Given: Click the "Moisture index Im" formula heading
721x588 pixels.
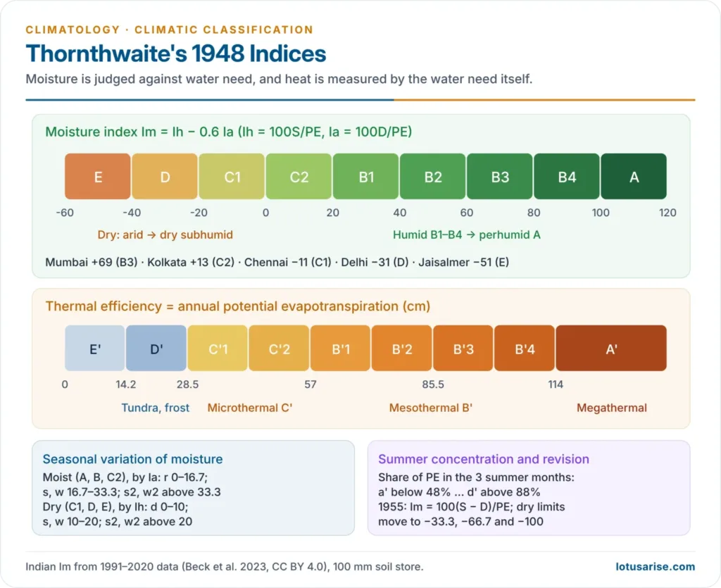Looking at the screenshot, I should 229,132.
